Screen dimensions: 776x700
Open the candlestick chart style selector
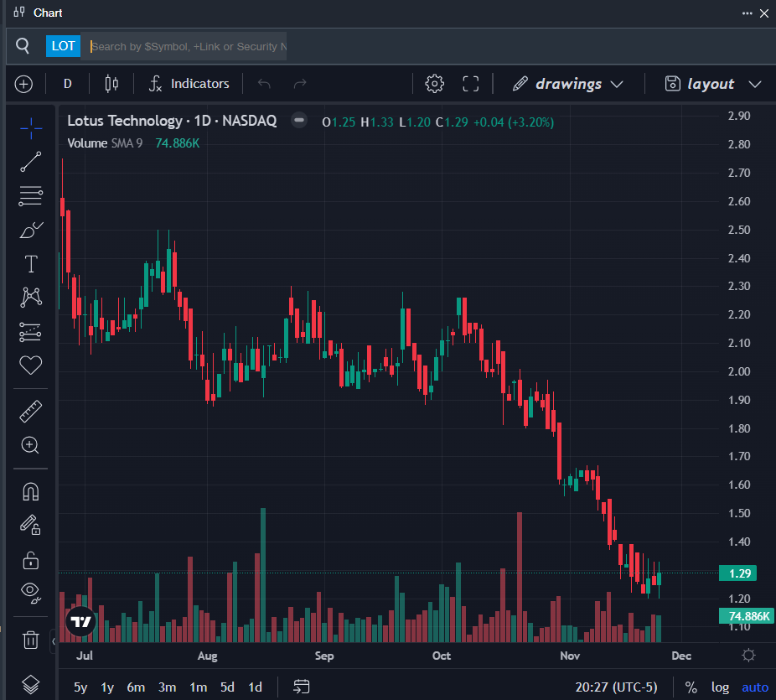click(x=112, y=84)
